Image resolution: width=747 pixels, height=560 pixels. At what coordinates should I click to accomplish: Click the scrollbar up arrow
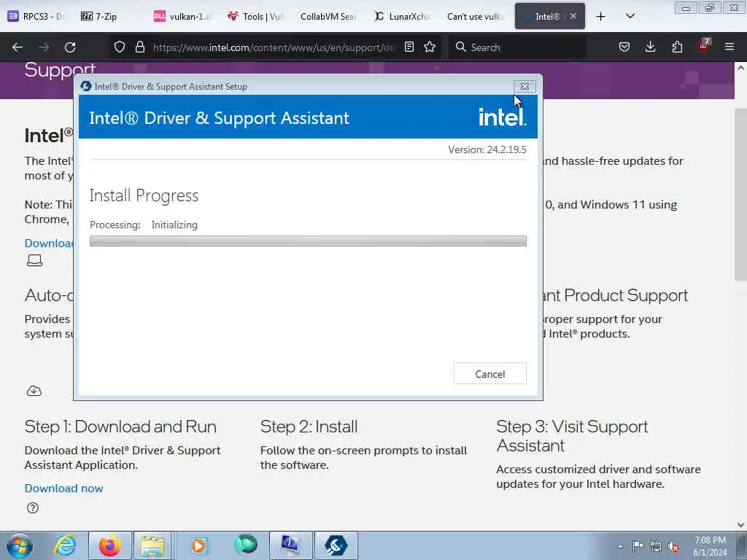click(740, 68)
